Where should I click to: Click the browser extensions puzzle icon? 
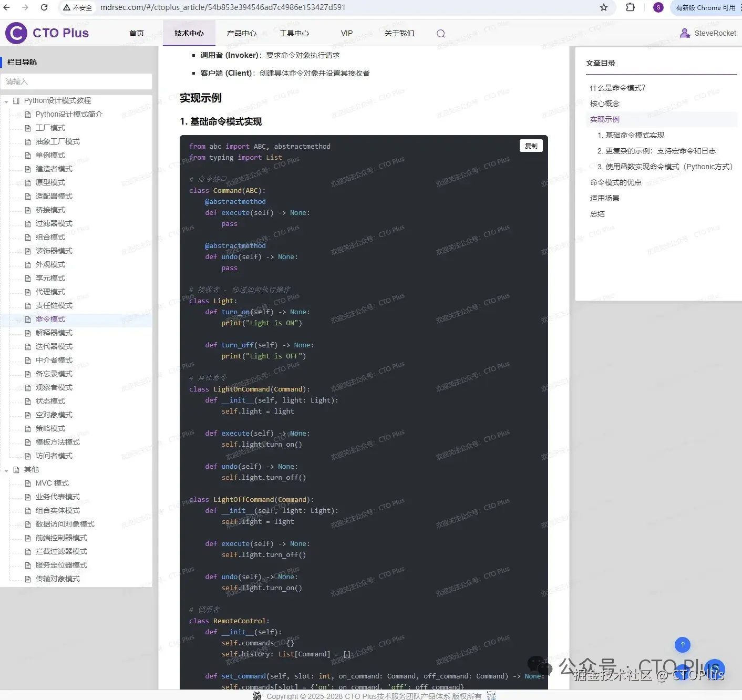pos(629,7)
